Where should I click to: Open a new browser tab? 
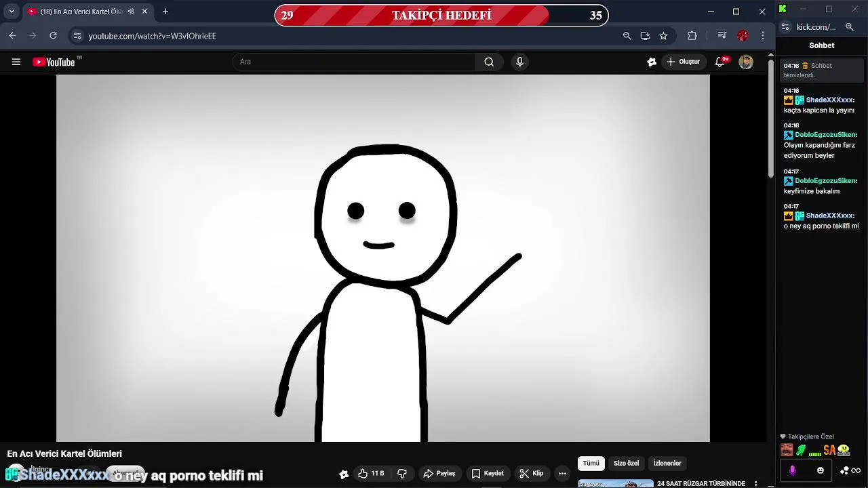165,12
